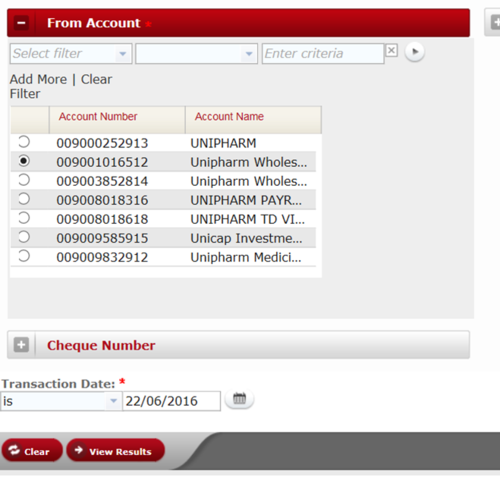500x477 pixels.
Task: Click the 22/06/2016 date field
Action: 171,401
